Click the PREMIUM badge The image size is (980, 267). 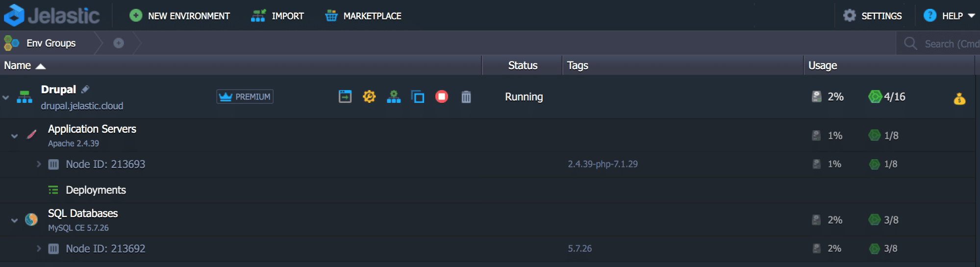pyautogui.click(x=245, y=97)
